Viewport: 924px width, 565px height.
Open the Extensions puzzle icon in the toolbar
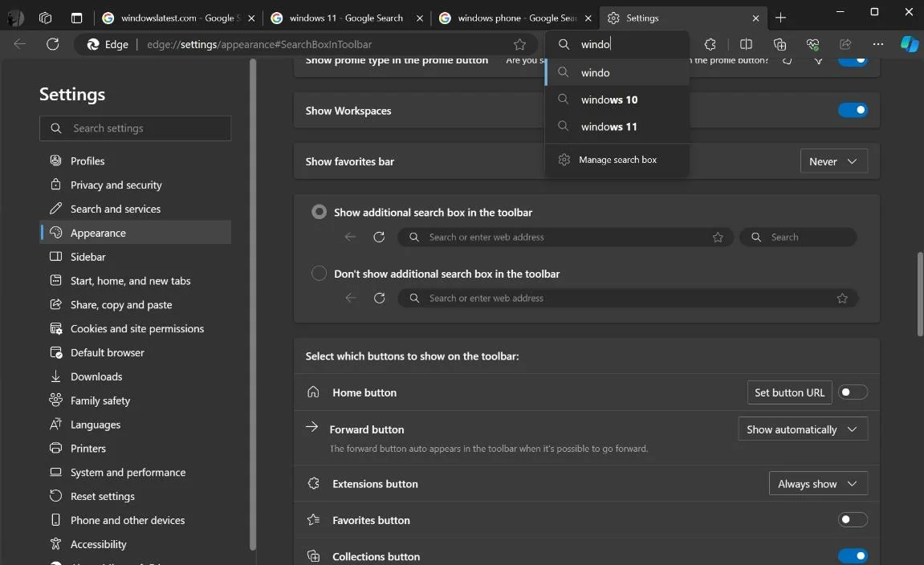tap(710, 44)
